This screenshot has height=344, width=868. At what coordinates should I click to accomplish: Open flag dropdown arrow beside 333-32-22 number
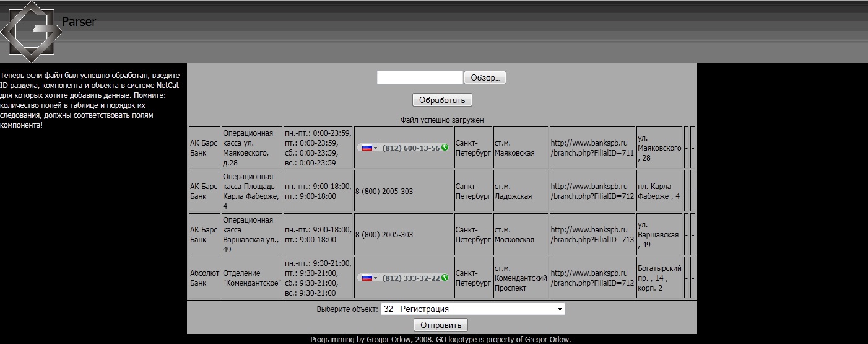coord(375,278)
